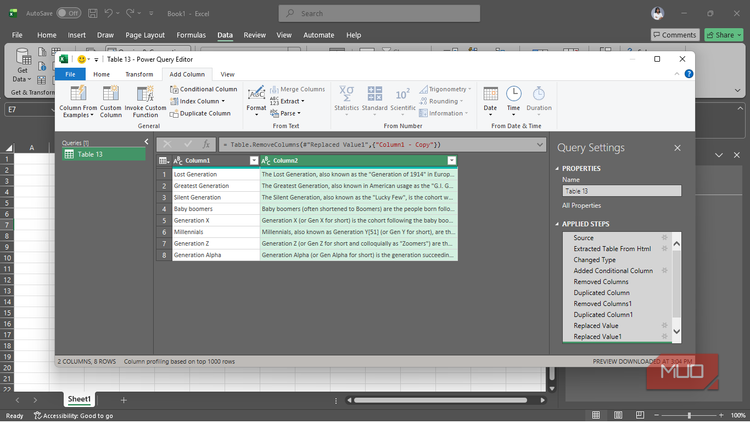Viewport: 750px width, 422px height.
Task: Add a Custom Column
Action: pyautogui.click(x=110, y=101)
